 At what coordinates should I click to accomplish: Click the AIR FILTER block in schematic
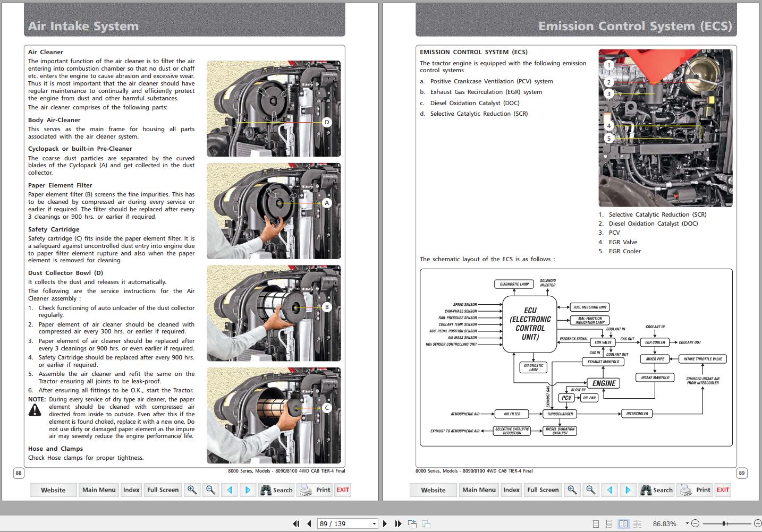pyautogui.click(x=512, y=414)
